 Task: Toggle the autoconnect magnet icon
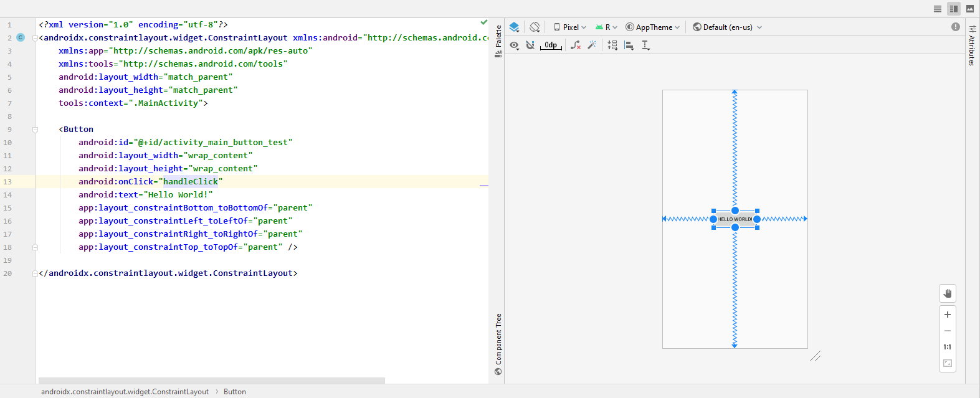(x=530, y=45)
